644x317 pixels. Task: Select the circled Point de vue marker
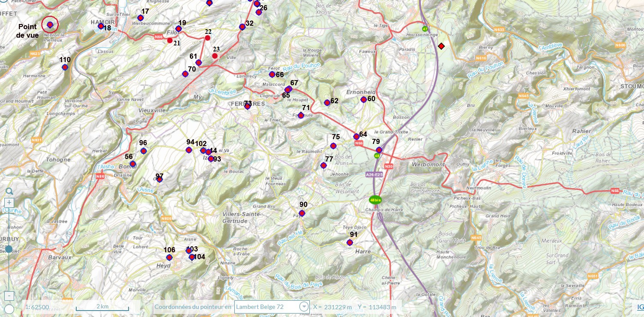(x=50, y=25)
